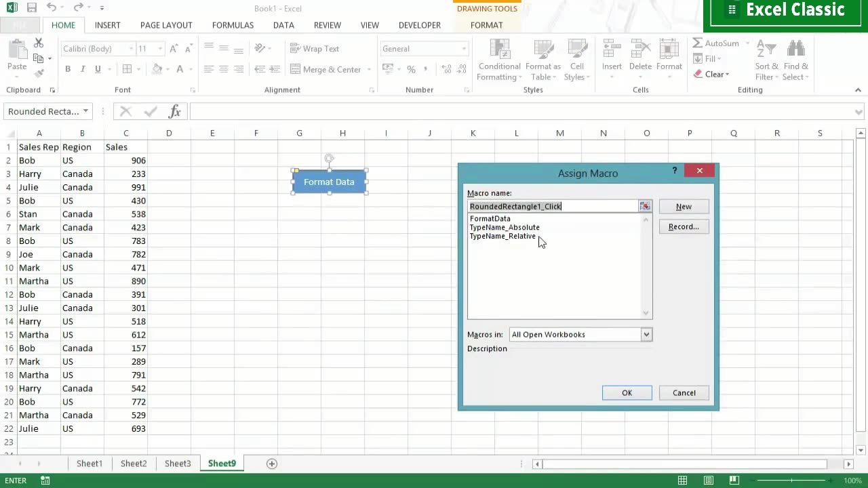Open the Fill dropdown in Editing group
Screen dimensions: 868x488
(x=709, y=59)
